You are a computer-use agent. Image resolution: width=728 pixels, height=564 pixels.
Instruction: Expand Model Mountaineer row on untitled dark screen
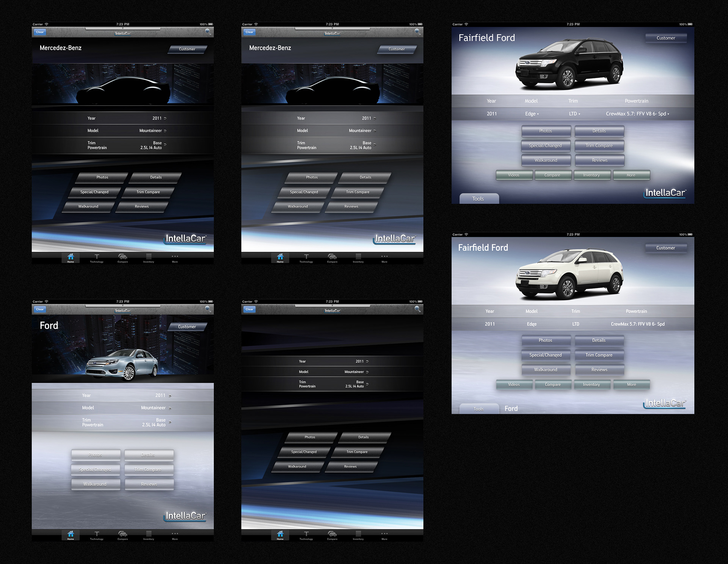coord(333,372)
